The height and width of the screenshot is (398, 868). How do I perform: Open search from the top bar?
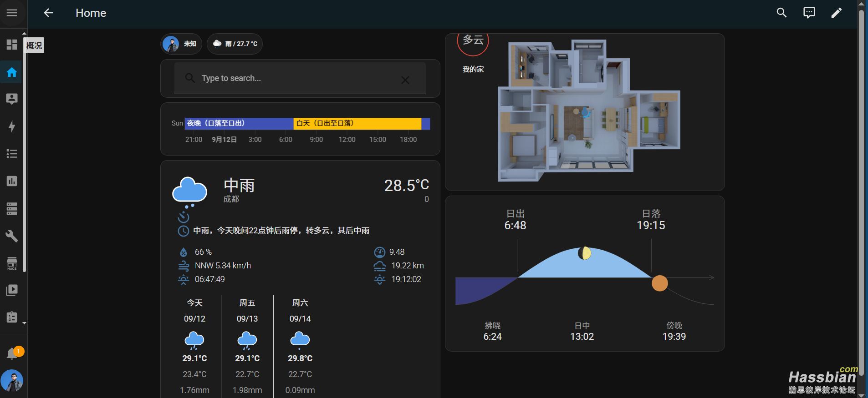point(781,13)
